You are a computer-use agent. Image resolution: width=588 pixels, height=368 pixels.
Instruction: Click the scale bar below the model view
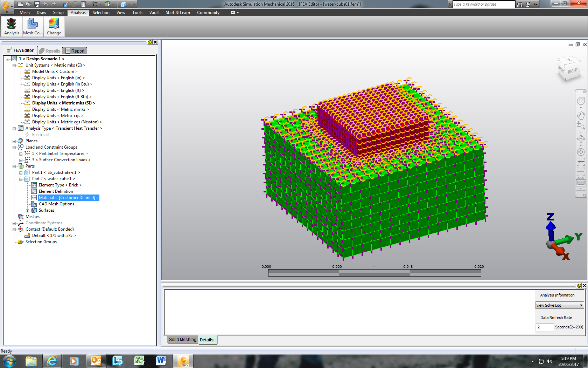click(x=374, y=273)
